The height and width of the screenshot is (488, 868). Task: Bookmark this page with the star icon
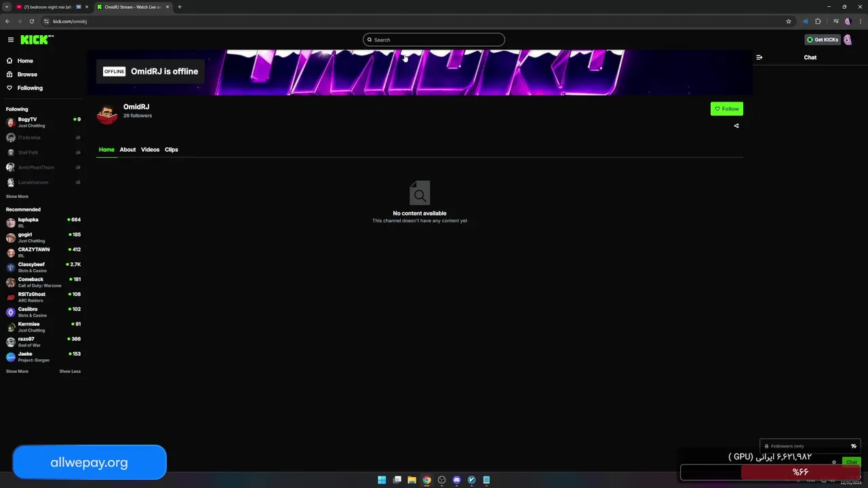[788, 21]
